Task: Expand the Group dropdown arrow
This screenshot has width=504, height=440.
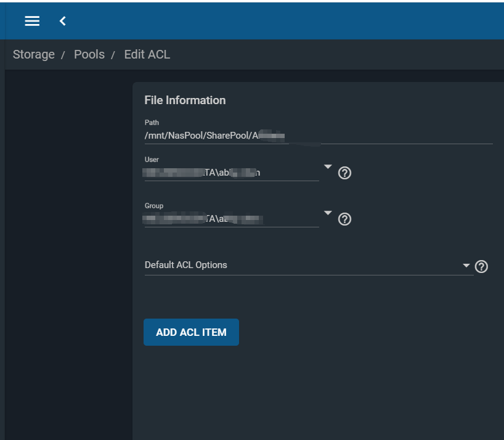Action: tap(328, 213)
